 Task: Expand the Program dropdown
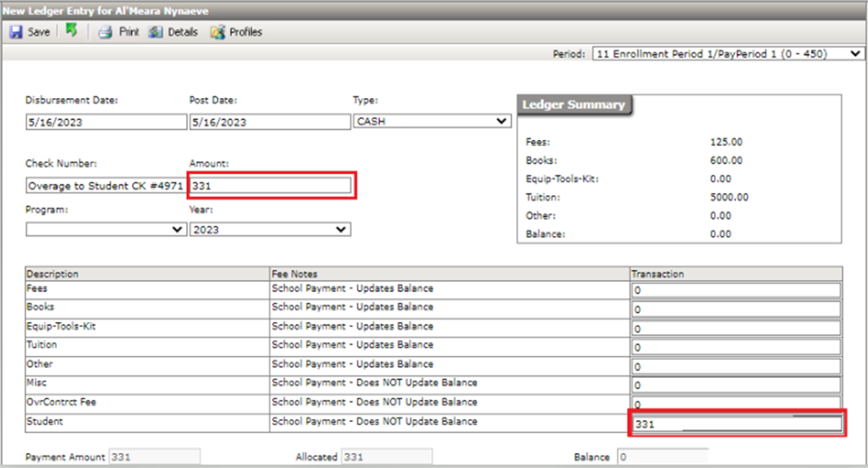(x=105, y=229)
